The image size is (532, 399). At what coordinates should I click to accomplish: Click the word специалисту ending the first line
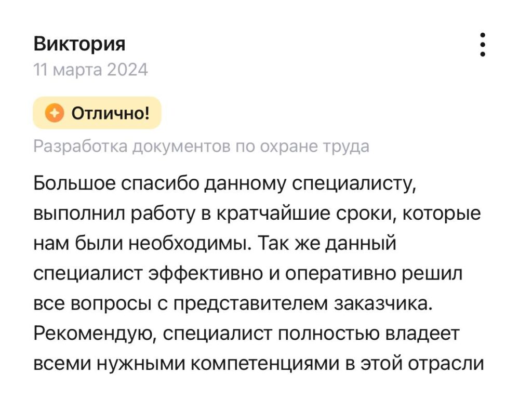tap(354, 184)
